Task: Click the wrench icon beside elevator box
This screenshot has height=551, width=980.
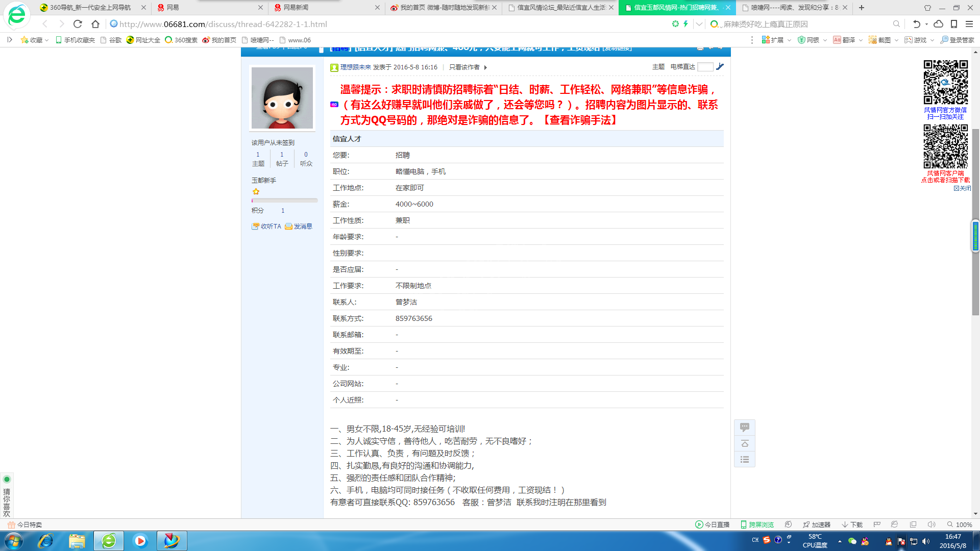Action: (720, 67)
